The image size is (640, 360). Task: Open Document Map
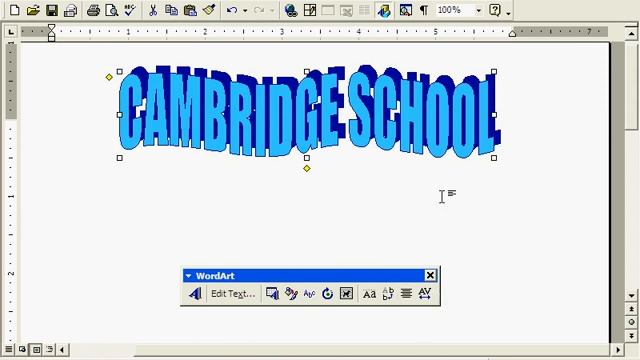click(x=405, y=10)
